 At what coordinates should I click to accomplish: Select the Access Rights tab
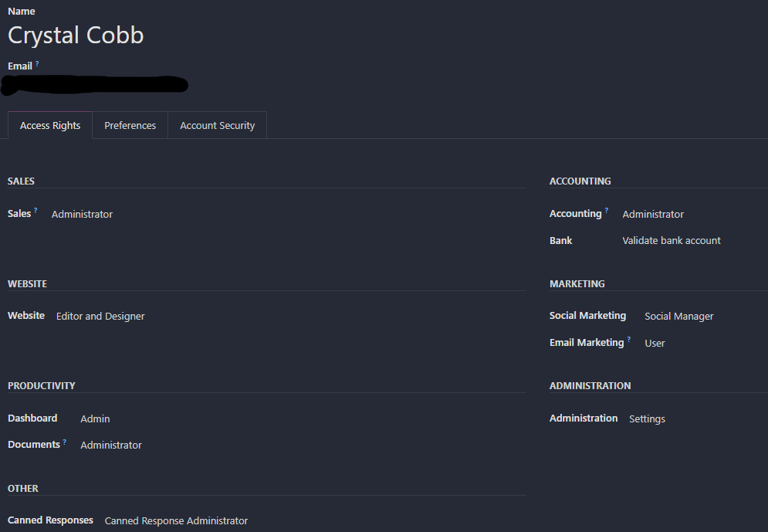tap(50, 126)
